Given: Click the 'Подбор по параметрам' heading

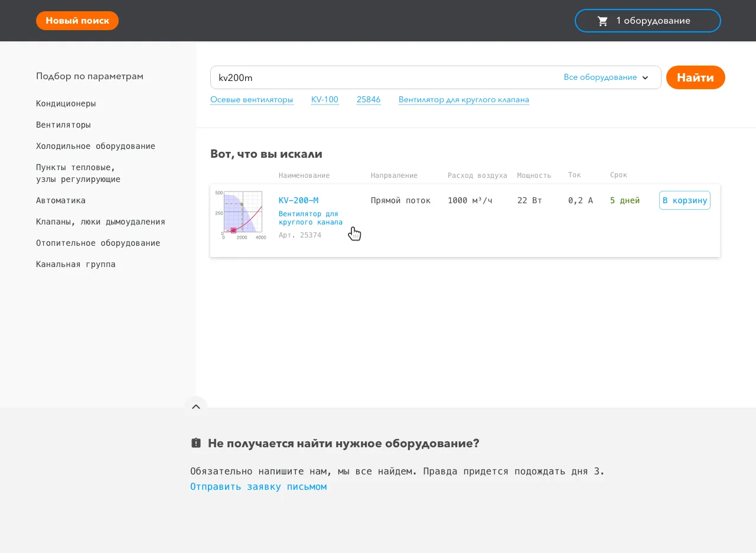Looking at the screenshot, I should (x=90, y=76).
